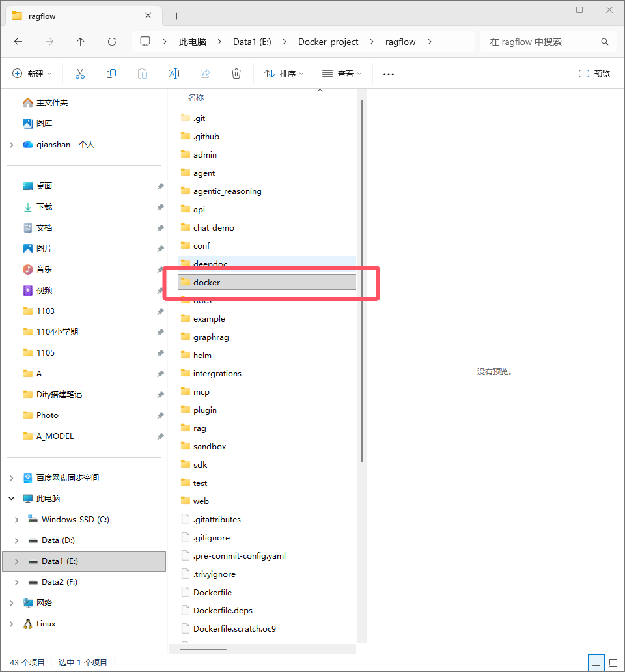This screenshot has height=672, width=625.
Task: Click the Rename icon
Action: coord(173,74)
